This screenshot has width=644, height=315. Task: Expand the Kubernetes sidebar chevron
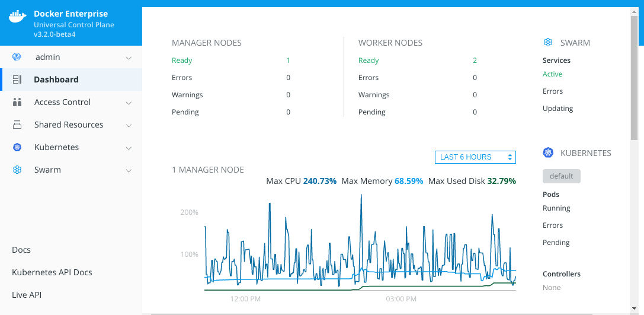[x=129, y=148]
